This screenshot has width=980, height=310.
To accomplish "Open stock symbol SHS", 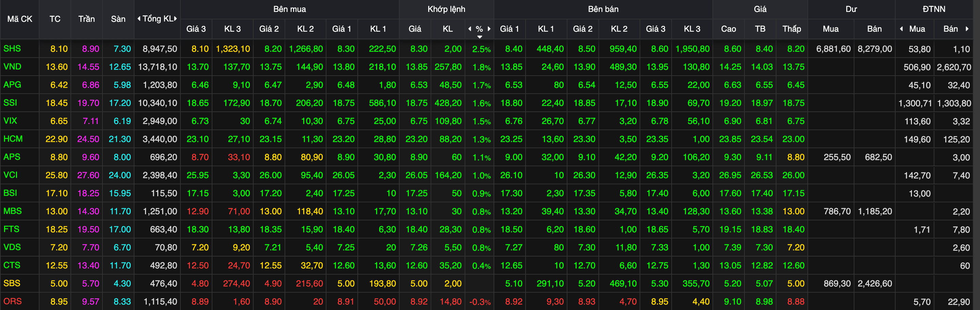I will click(12, 49).
